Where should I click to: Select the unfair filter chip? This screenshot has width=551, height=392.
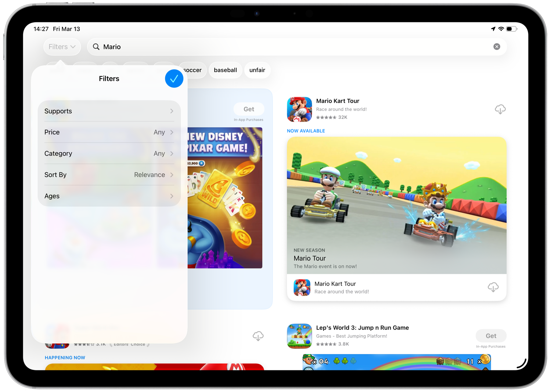tap(257, 70)
